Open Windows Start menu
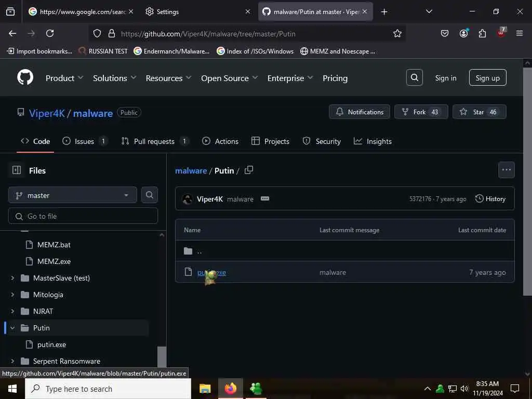The width and height of the screenshot is (532, 399). 12,389
